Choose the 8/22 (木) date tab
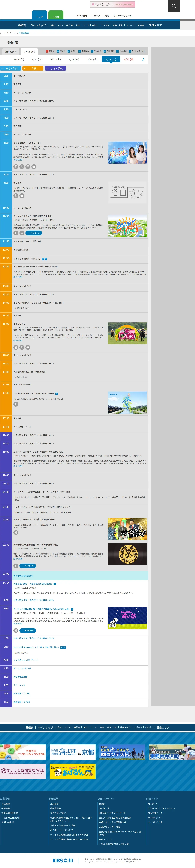The image size is (195, 868). coord(74,59)
